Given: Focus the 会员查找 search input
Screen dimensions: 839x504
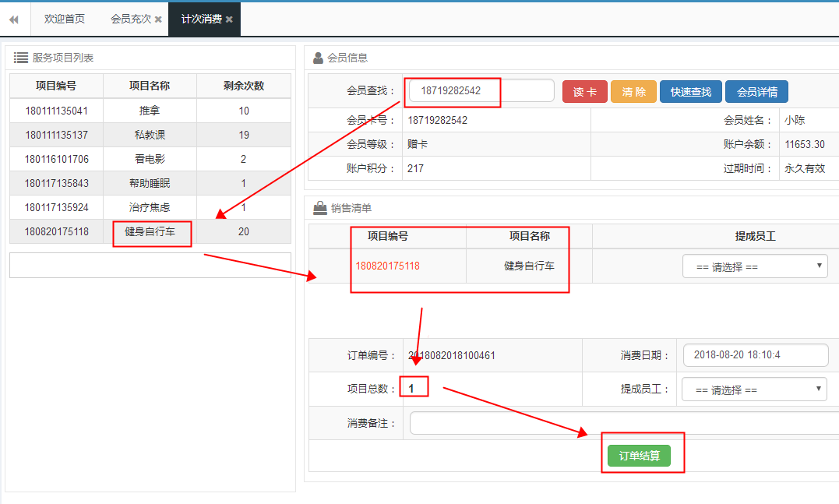Looking at the screenshot, I should 481,91.
